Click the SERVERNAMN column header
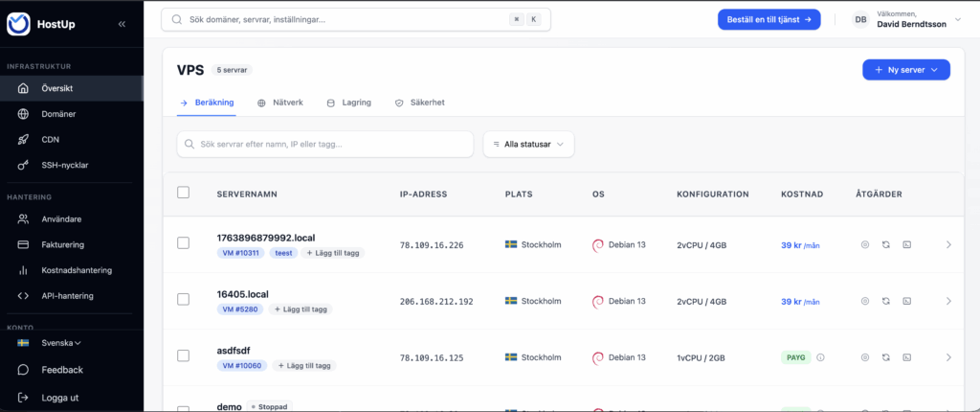The image size is (980, 412). pyautogui.click(x=247, y=195)
